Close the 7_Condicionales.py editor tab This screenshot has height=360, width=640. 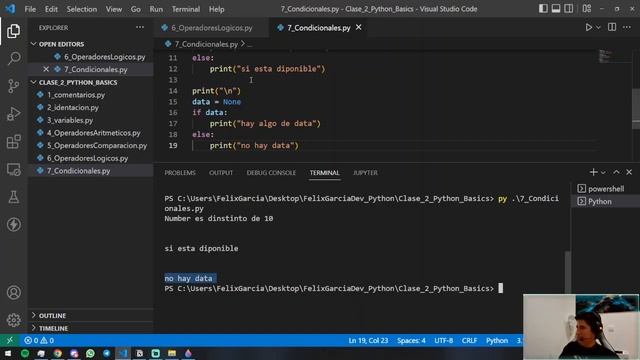click(358, 27)
